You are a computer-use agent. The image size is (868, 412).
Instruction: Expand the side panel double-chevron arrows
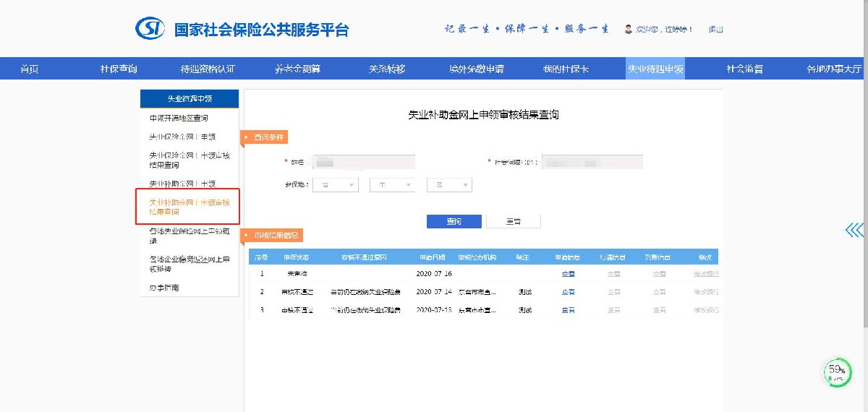tap(854, 230)
